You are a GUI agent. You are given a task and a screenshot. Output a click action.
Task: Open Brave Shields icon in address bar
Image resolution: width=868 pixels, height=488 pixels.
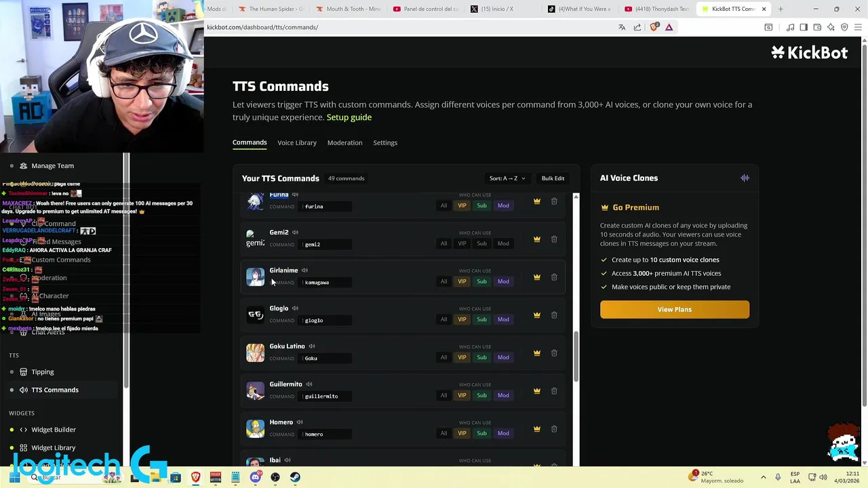click(654, 27)
